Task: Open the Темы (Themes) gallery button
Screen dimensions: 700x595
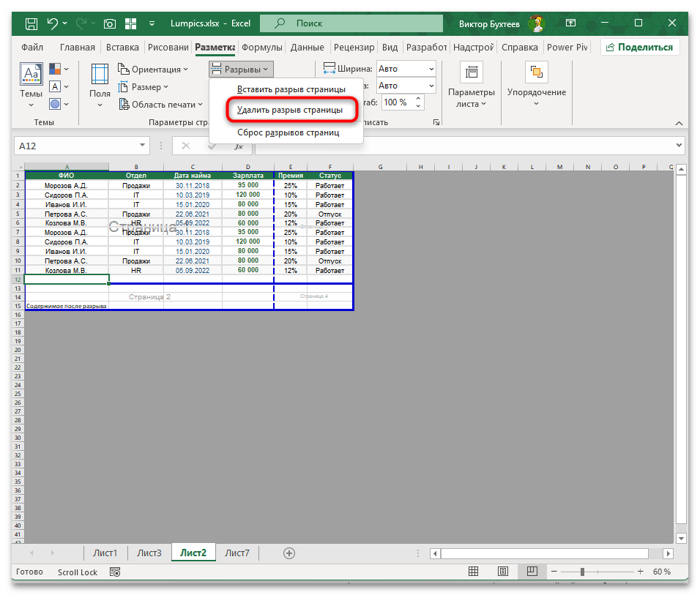Action: [x=31, y=82]
